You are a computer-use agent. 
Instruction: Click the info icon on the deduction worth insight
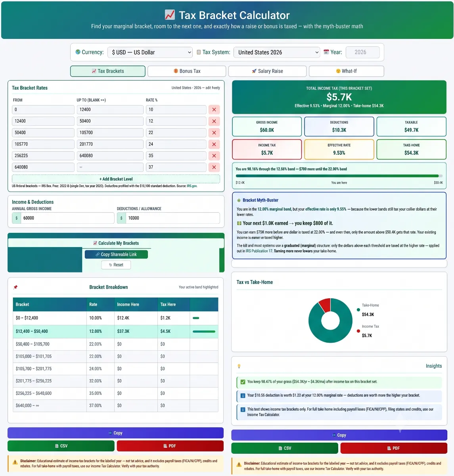[243, 395]
